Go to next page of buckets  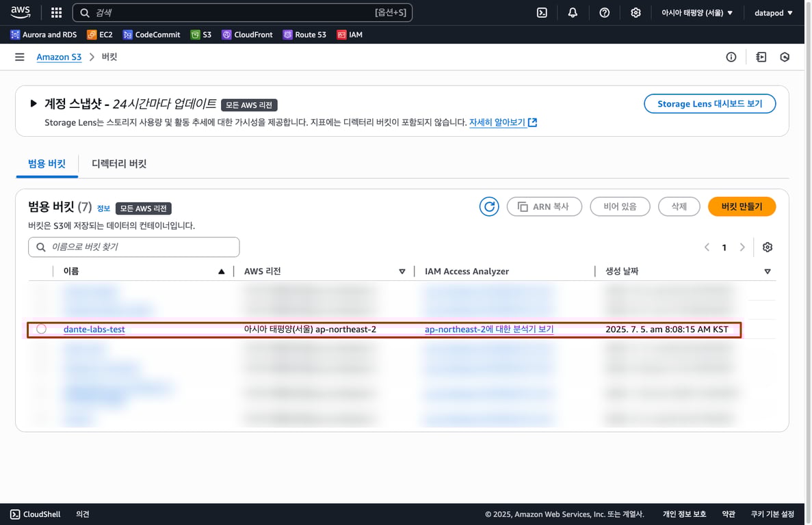[742, 247]
